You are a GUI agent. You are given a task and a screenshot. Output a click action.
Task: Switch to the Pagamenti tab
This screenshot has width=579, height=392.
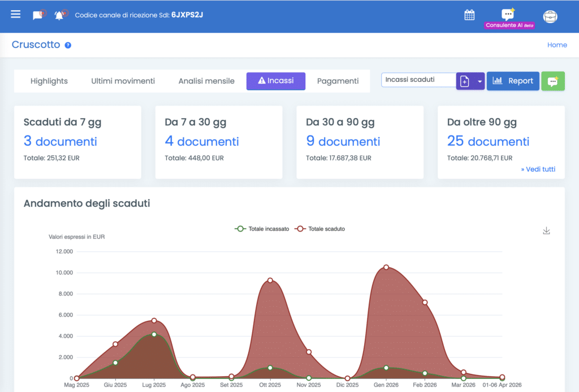[x=338, y=81]
